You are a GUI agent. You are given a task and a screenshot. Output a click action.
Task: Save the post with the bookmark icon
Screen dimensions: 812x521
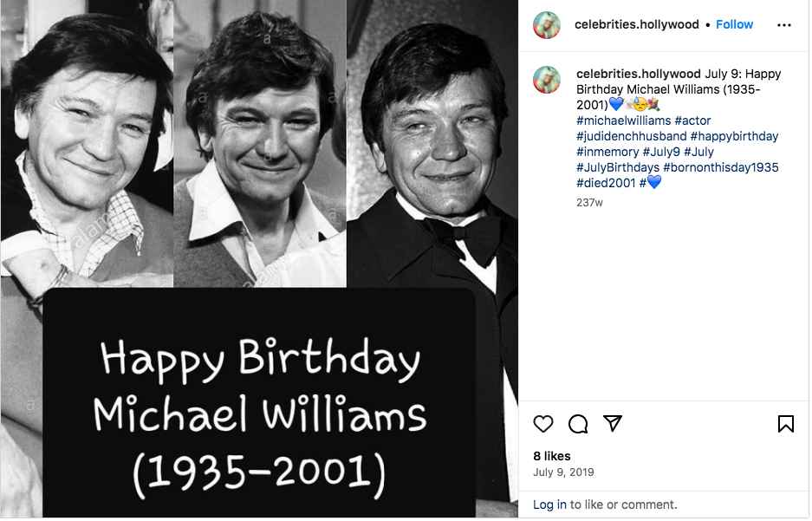pyautogui.click(x=786, y=424)
